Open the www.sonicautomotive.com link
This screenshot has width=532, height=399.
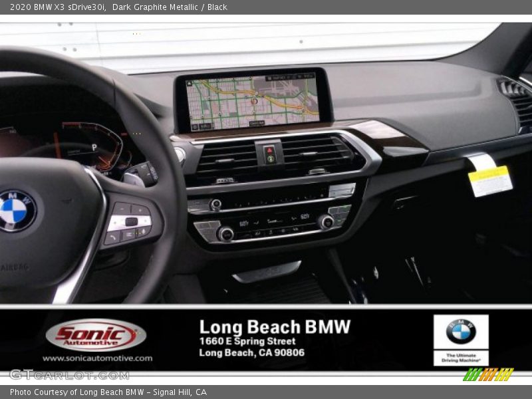pos(97,358)
